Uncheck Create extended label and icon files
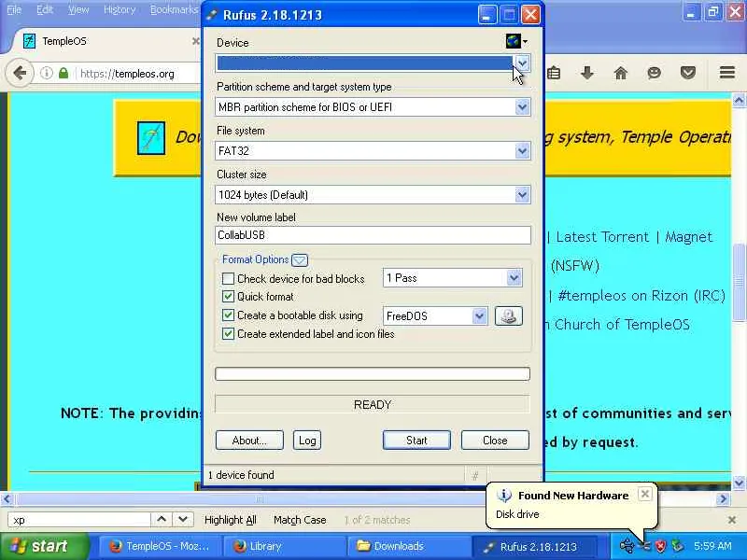This screenshot has width=747, height=560. pyautogui.click(x=228, y=333)
